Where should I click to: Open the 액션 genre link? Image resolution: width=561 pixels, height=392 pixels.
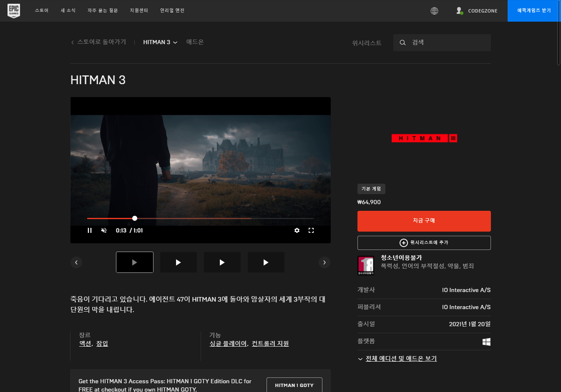pyautogui.click(x=85, y=344)
